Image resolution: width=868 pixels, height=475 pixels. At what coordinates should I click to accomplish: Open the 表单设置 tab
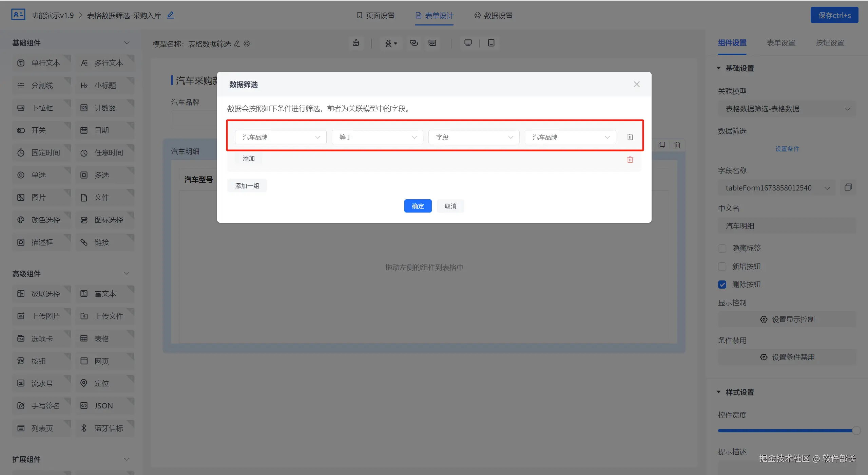[781, 43]
